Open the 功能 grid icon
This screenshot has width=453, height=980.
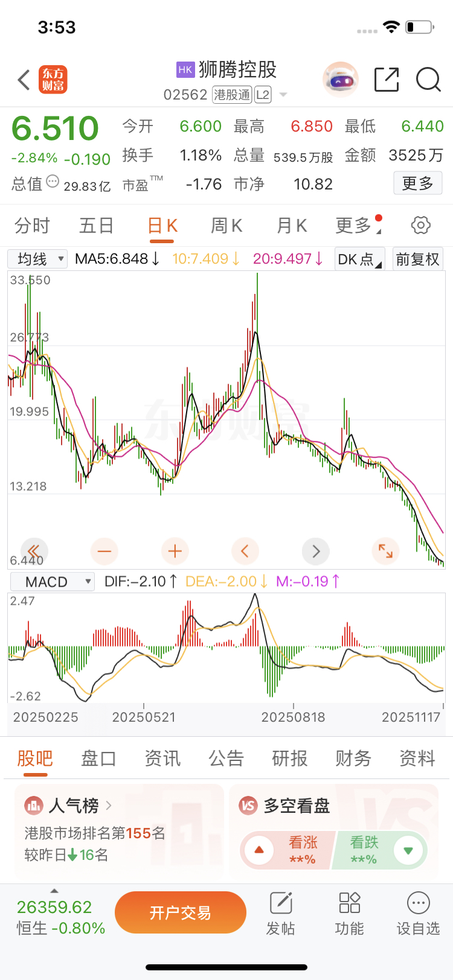350,903
